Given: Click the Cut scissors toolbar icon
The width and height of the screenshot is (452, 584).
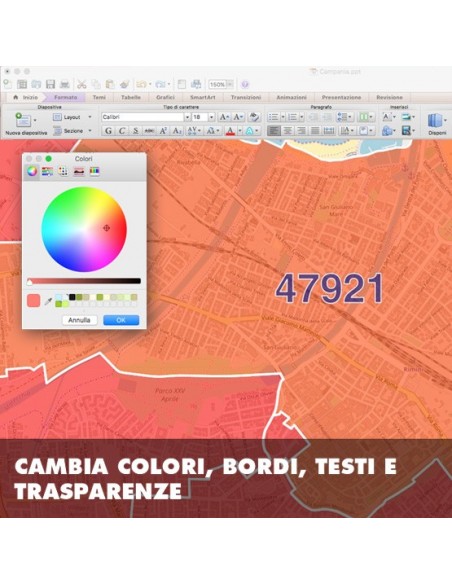Looking at the screenshot, I should click(x=82, y=84).
